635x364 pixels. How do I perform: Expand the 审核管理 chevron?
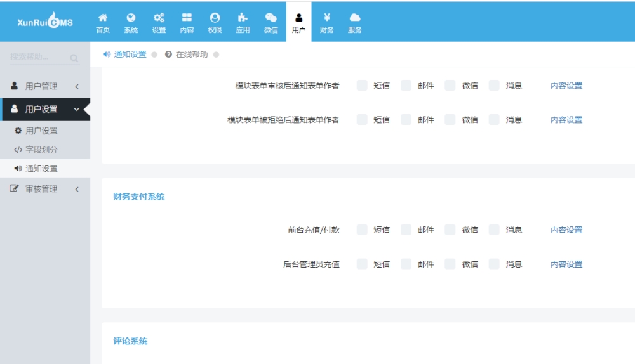[x=77, y=189]
